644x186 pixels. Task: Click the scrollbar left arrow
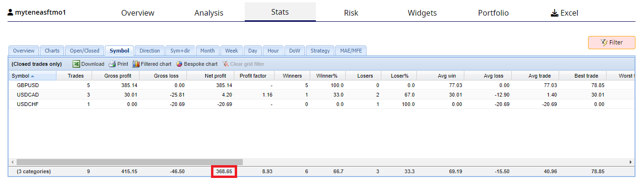(12, 162)
